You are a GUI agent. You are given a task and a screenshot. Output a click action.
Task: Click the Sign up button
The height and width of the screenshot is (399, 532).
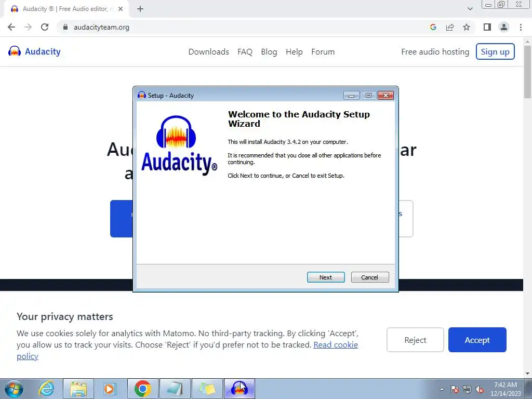495,51
